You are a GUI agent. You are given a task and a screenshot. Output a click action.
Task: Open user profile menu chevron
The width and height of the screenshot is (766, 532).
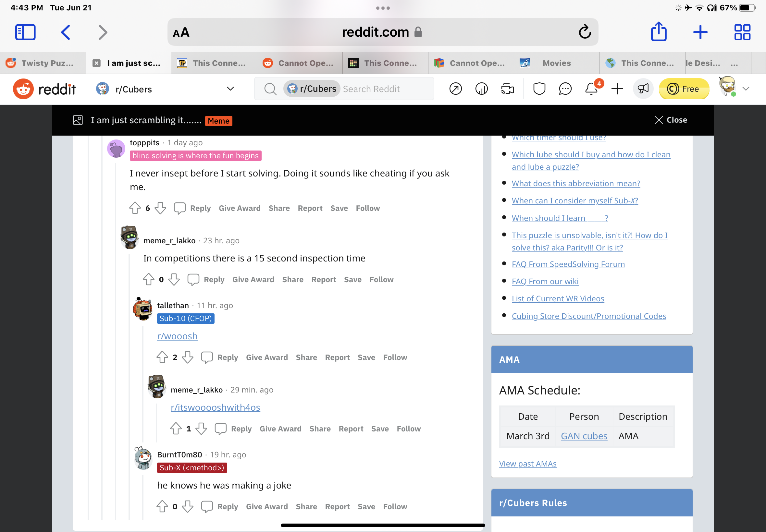point(746,89)
